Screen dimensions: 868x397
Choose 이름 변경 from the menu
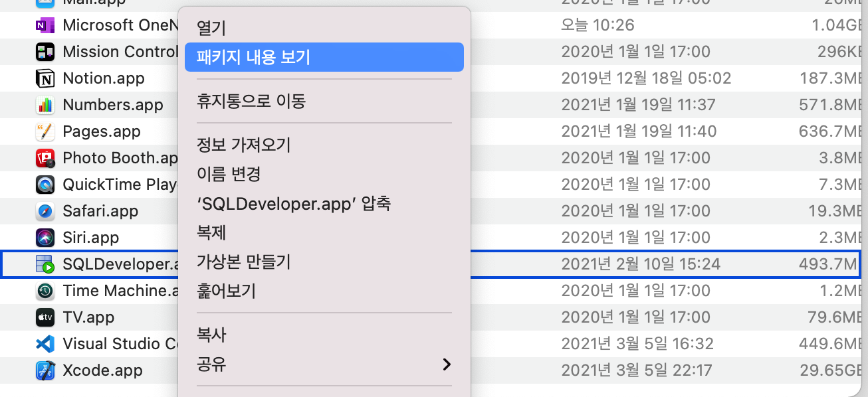324,174
